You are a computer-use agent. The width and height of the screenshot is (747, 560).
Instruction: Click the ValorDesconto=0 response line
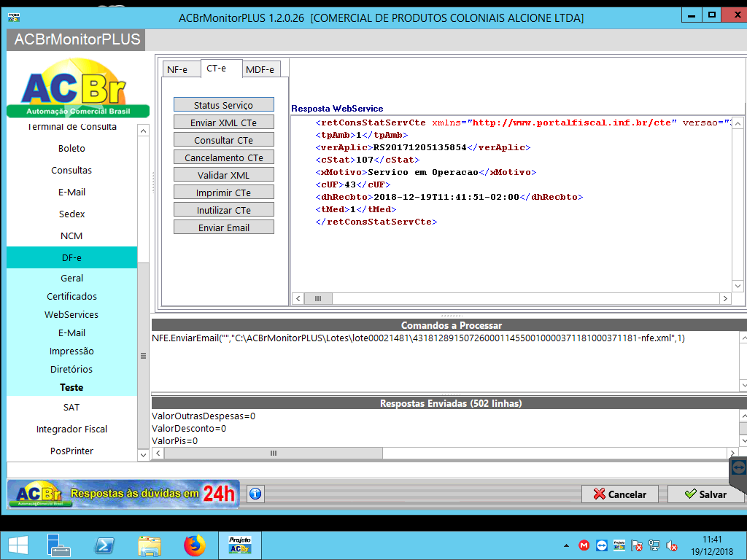click(189, 428)
